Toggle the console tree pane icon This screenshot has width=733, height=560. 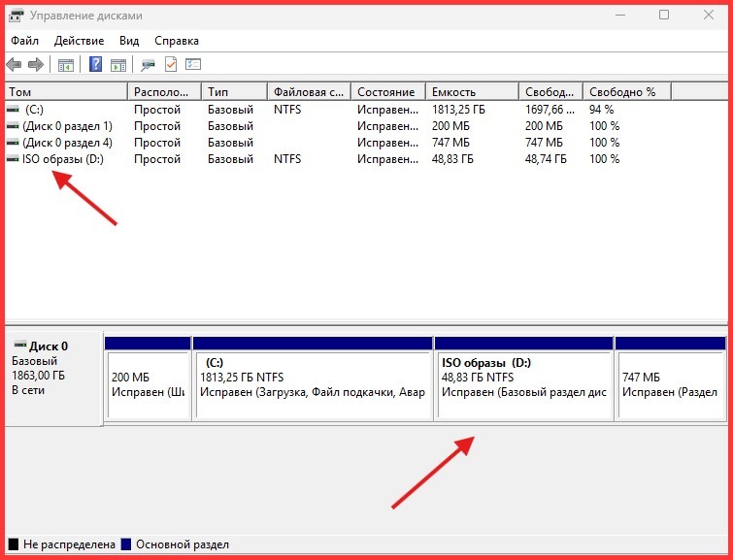click(66, 65)
